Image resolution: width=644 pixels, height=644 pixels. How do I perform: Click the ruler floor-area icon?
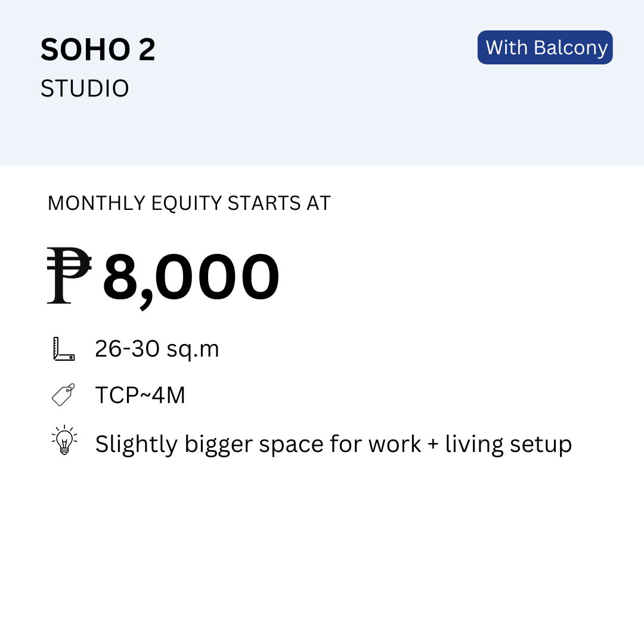pos(64,349)
